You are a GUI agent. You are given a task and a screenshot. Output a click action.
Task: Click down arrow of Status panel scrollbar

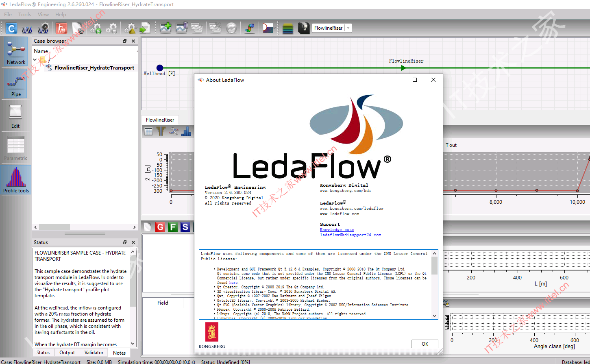coord(133,344)
